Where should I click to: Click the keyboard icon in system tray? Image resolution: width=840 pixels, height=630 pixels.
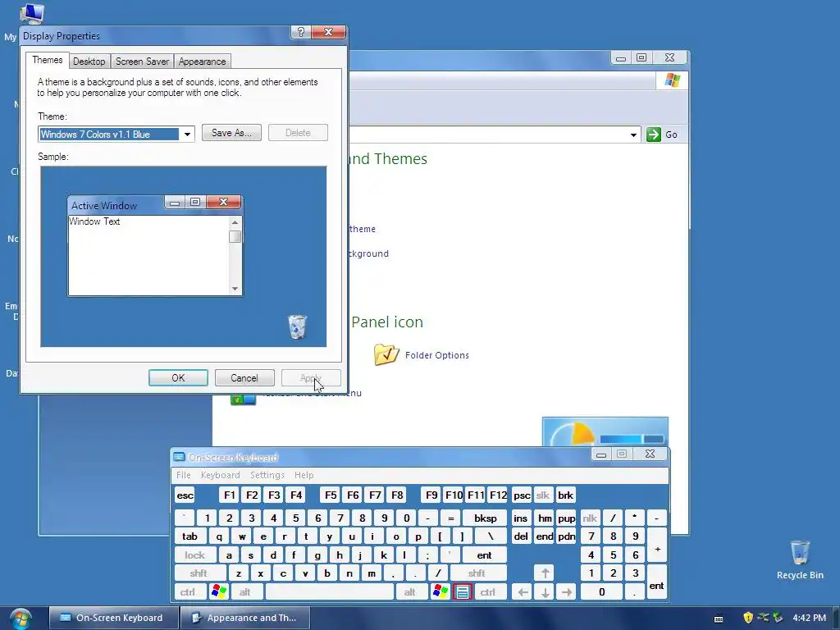[719, 619]
